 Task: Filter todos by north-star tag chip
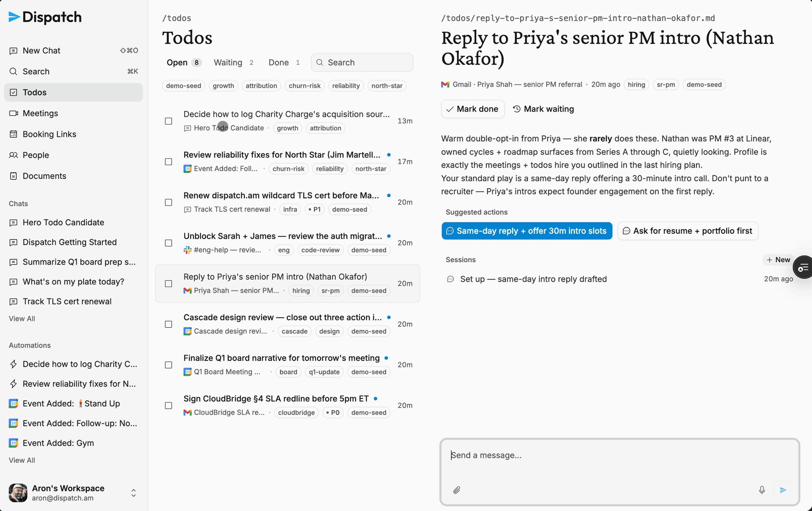387,86
